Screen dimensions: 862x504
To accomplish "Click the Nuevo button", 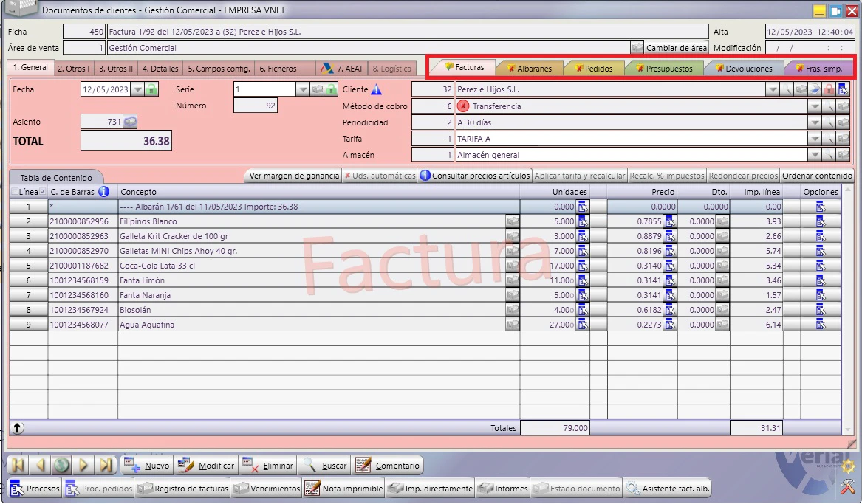I will pos(147,466).
